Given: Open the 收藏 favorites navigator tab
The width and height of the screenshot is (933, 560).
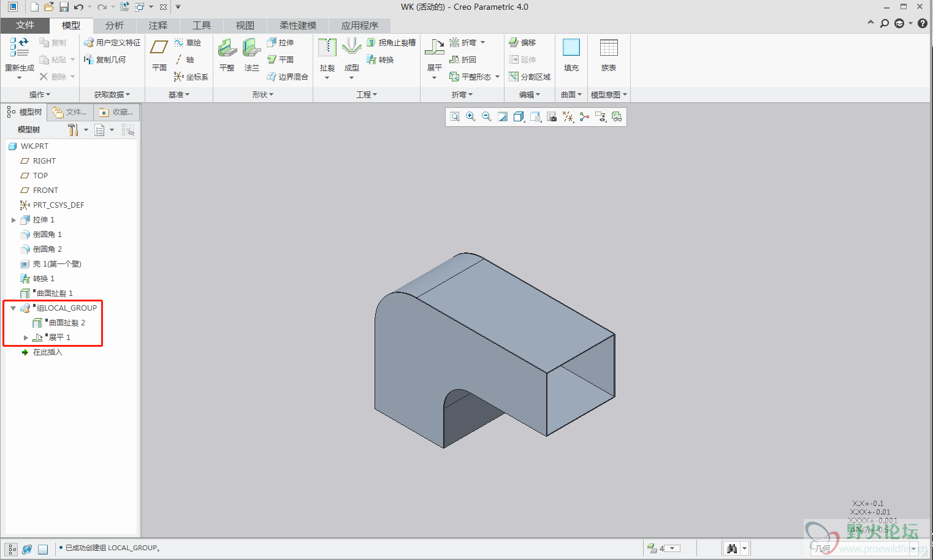Looking at the screenshot, I should point(117,112).
